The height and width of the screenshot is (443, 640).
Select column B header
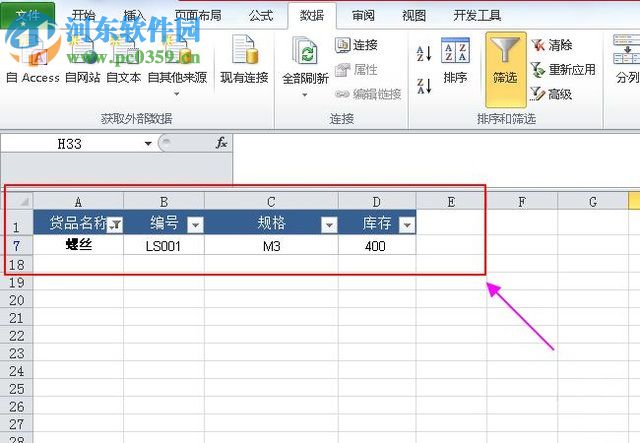click(x=164, y=201)
